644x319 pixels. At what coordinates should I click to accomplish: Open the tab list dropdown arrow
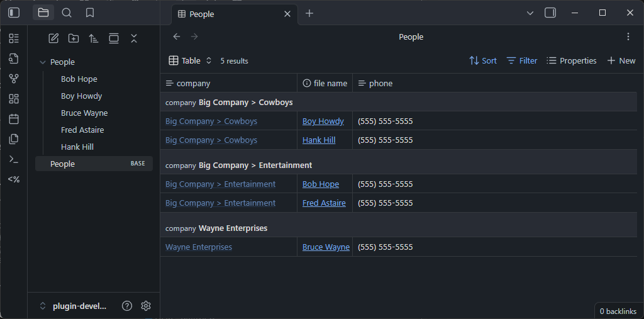click(x=530, y=13)
